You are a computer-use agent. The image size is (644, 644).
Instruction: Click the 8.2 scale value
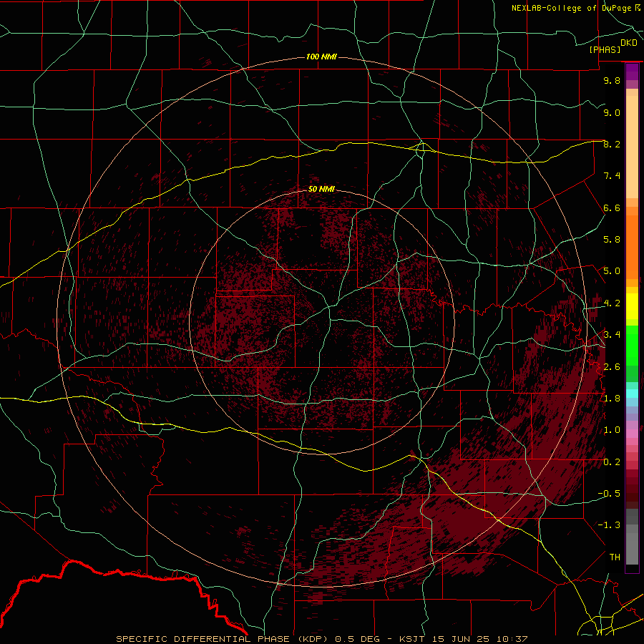[x=612, y=144]
